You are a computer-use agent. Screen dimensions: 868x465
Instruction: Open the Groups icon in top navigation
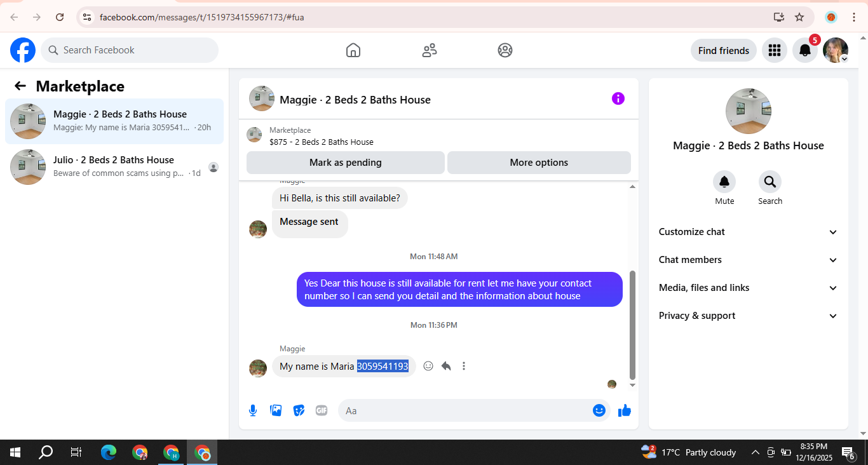pyautogui.click(x=505, y=50)
